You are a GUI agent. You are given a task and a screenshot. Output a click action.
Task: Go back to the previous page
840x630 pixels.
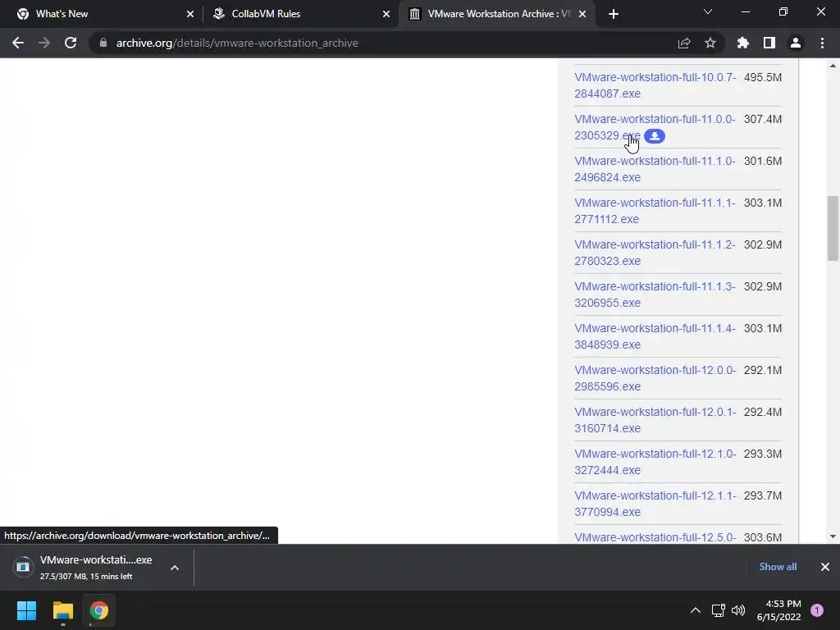tap(18, 43)
